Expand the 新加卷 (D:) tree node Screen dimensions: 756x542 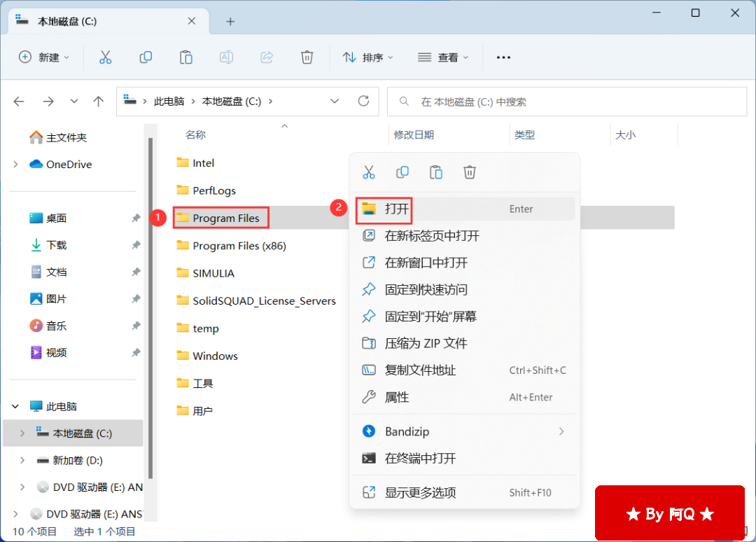click(22, 460)
